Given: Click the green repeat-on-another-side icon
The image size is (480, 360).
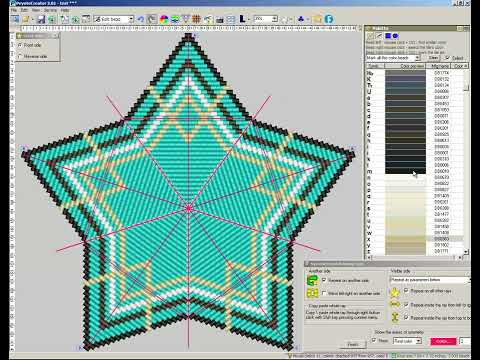Looking at the screenshot, I should pyautogui.click(x=312, y=281).
